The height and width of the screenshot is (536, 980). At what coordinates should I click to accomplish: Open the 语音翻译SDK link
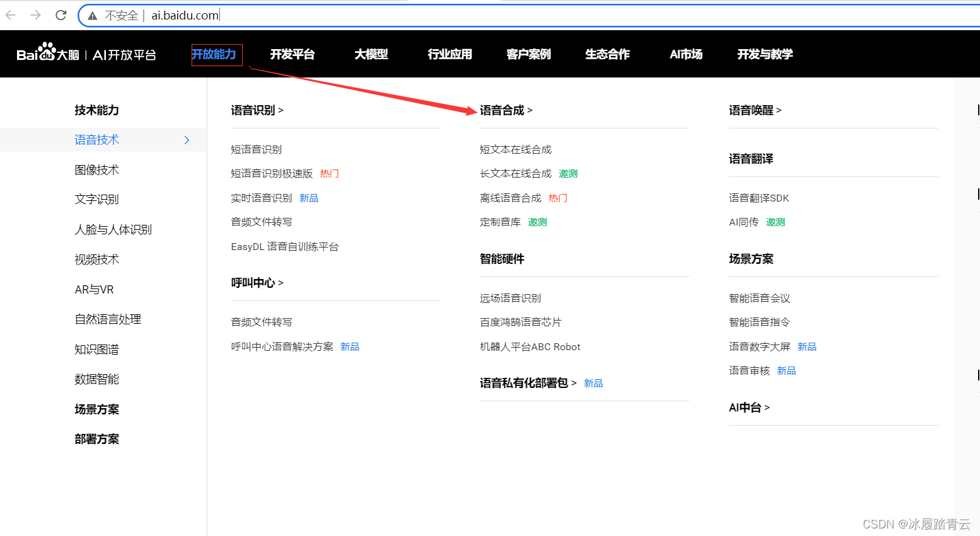[x=759, y=197]
